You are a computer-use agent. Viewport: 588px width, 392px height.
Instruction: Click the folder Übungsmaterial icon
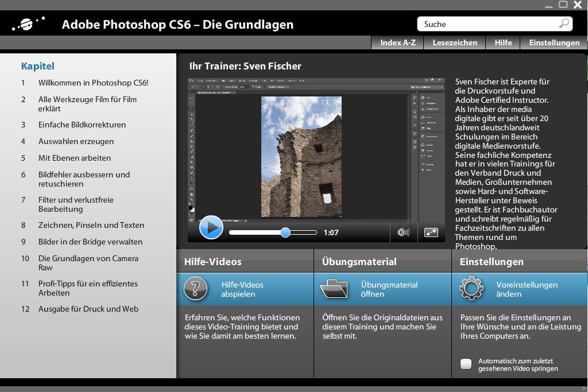click(334, 289)
